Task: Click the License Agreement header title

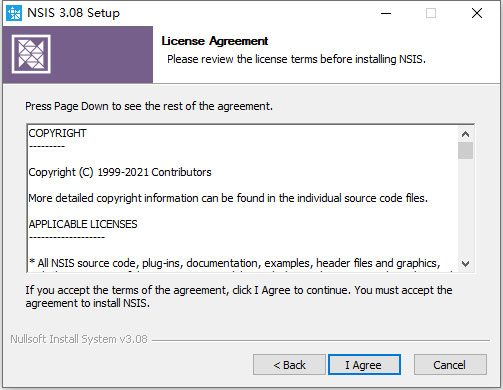Action: coord(215,41)
